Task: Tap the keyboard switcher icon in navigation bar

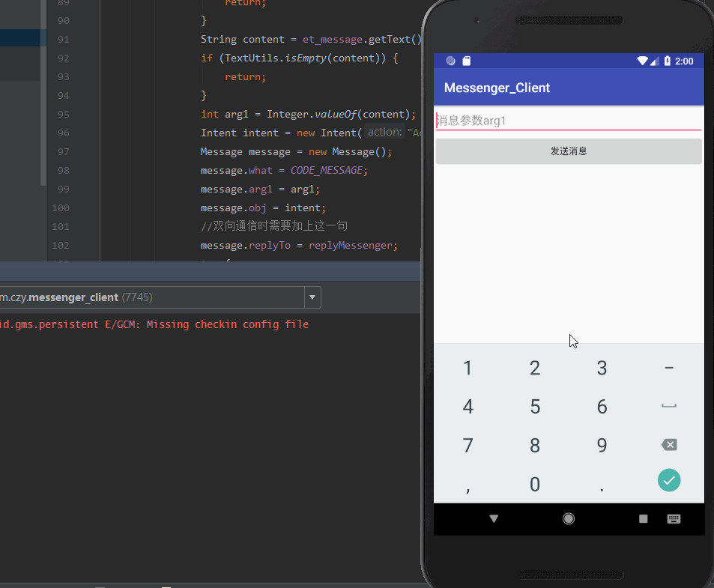Action: 674,518
